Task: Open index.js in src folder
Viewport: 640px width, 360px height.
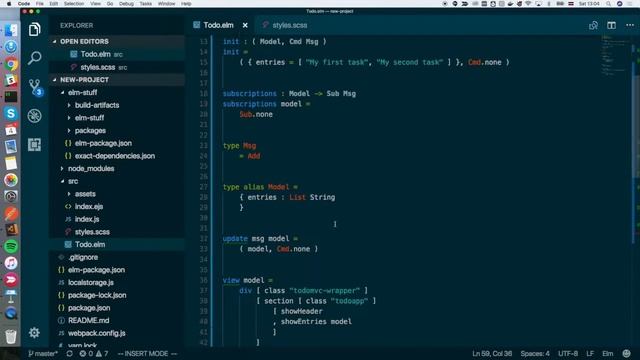Action: pyautogui.click(x=117, y=219)
